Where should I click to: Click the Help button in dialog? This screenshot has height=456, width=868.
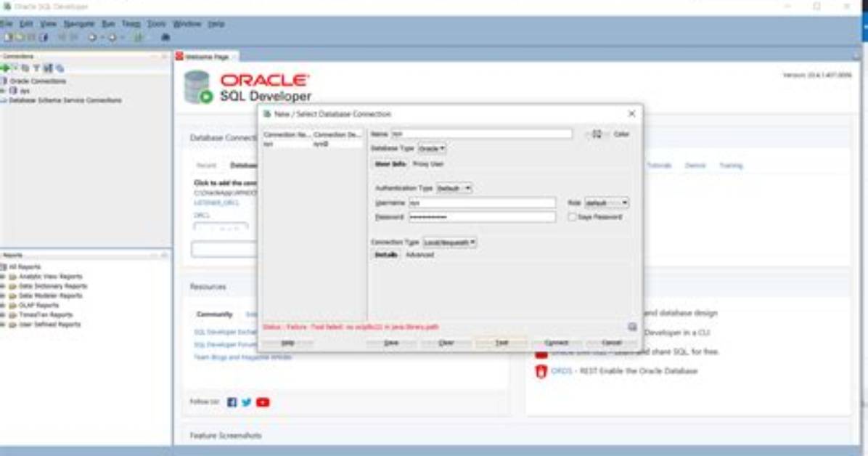tap(288, 343)
